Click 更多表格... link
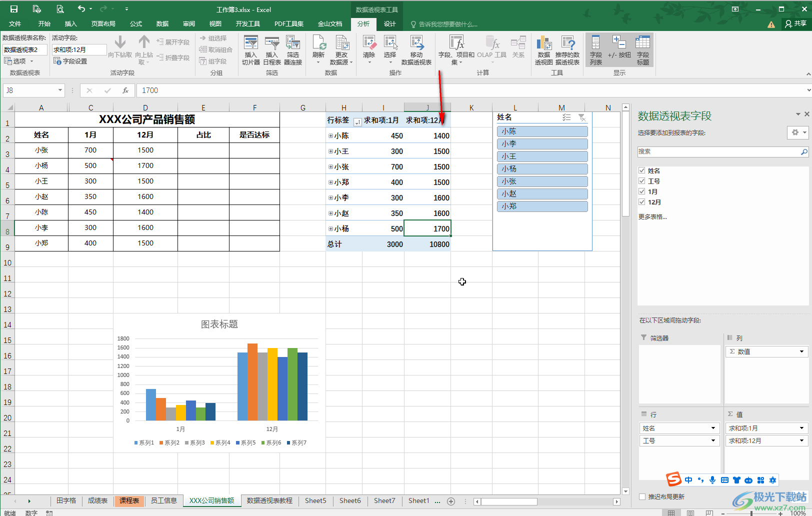The height and width of the screenshot is (516, 812). click(652, 217)
